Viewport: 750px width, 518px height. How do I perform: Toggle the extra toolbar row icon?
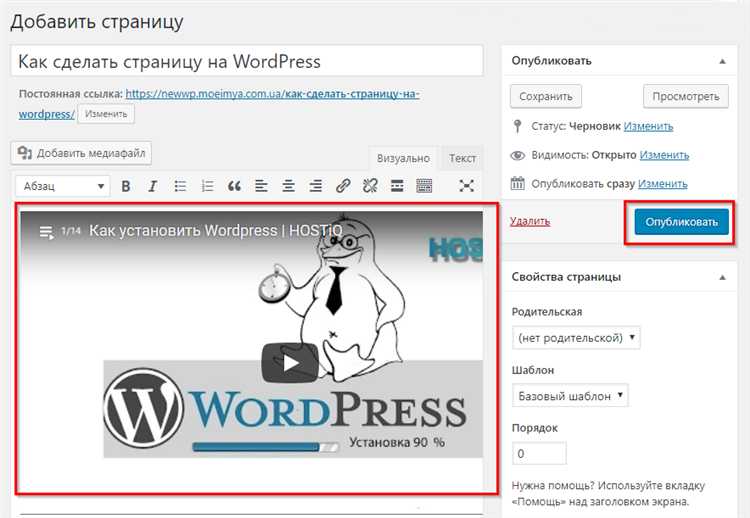coord(424,186)
